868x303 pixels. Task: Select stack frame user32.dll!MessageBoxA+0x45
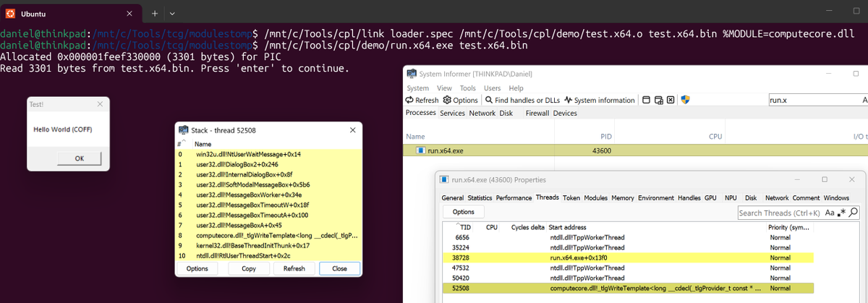(x=268, y=225)
